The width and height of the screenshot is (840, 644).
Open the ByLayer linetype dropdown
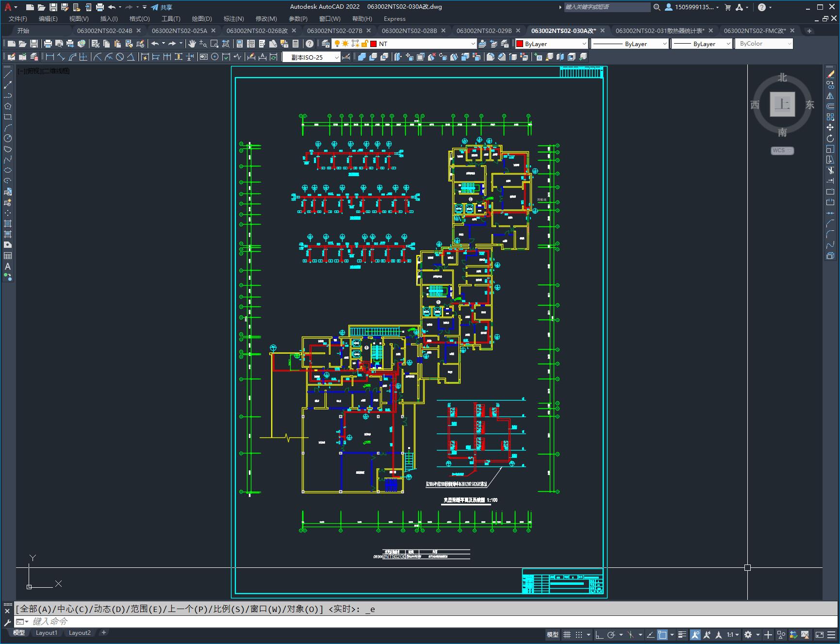pos(630,44)
